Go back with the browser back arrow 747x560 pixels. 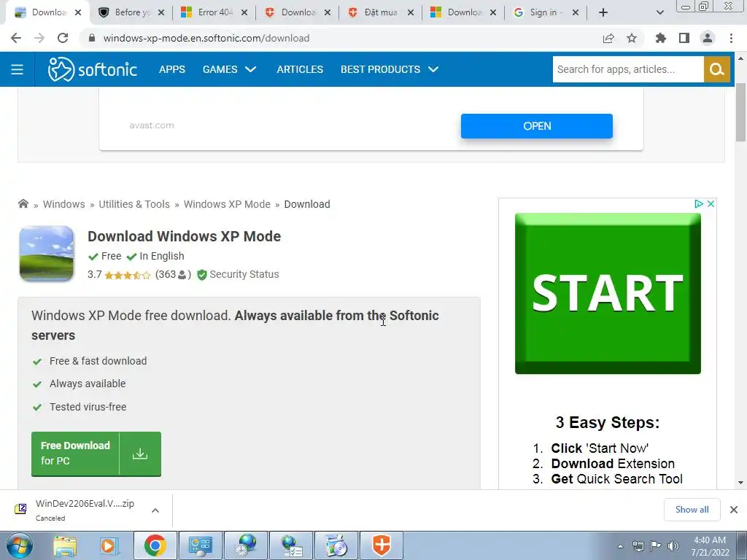[16, 38]
